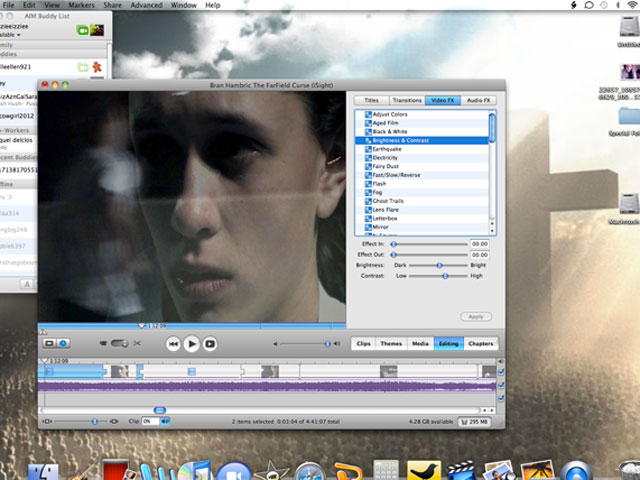Select the Fast/Slow/Reverse effect
This screenshot has width=640, height=480.
coord(422,175)
